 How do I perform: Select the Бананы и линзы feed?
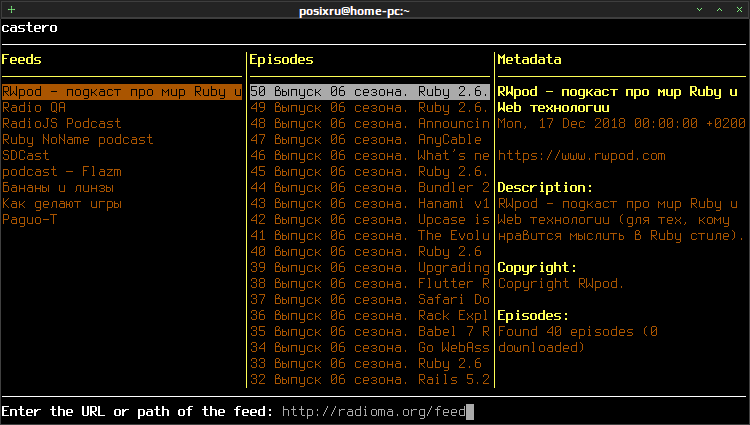click(x=58, y=187)
